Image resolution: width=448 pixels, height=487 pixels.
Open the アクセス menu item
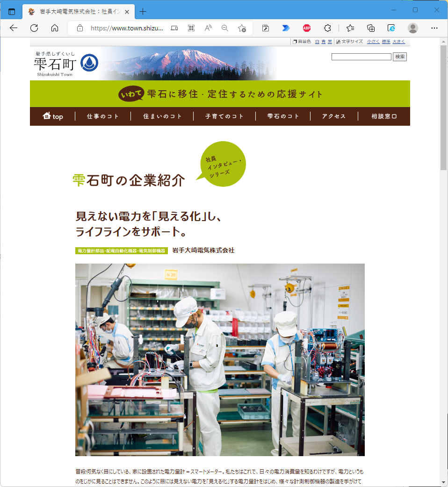coord(334,116)
